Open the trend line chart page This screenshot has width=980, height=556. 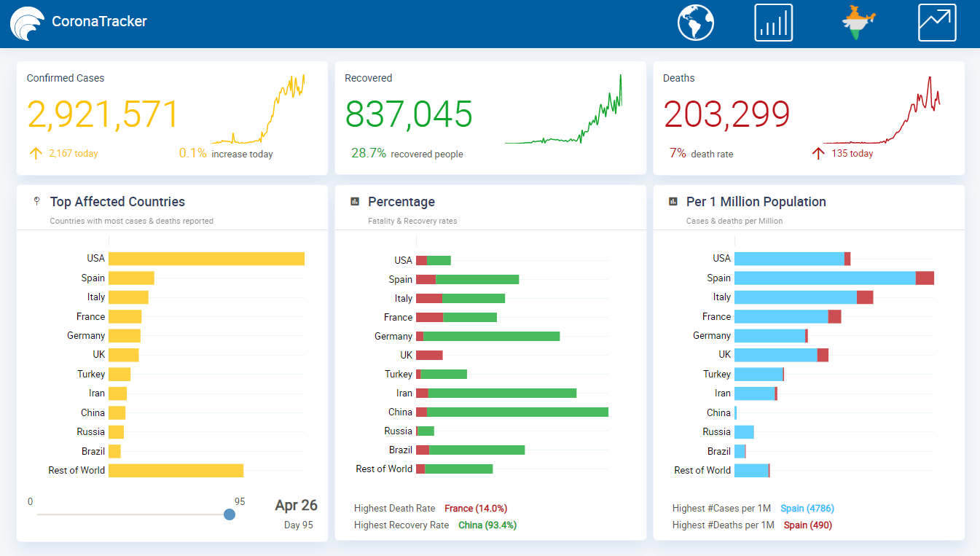coord(936,23)
